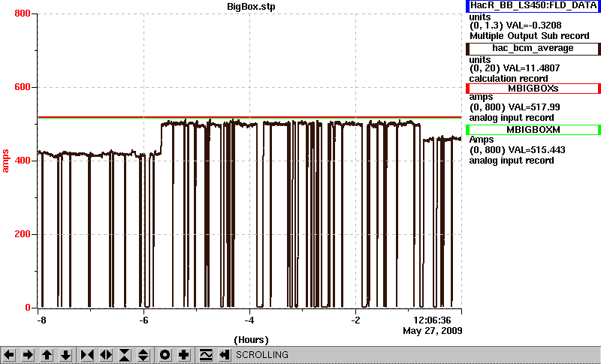Click the 400 y-axis tick label

pos(23,161)
